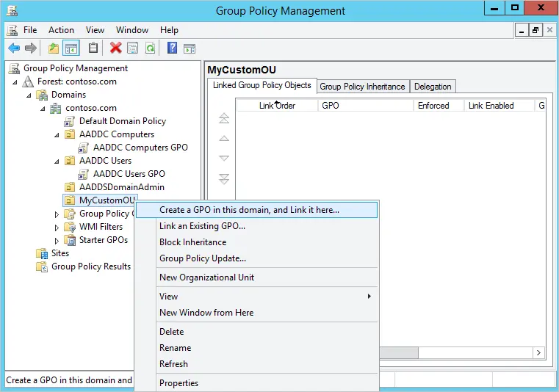This screenshot has height=392, width=559.
Task: Switch to the Group Policy Inheritance tab
Action: pos(362,87)
